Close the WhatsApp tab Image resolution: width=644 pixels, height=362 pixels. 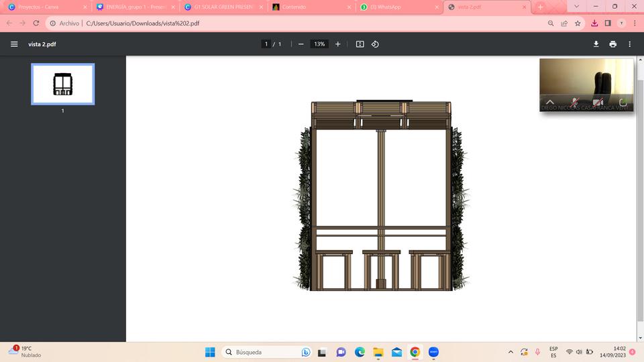tap(437, 7)
